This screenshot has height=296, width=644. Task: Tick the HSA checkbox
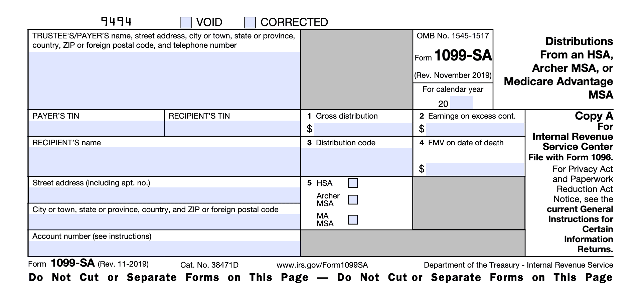[353, 183]
